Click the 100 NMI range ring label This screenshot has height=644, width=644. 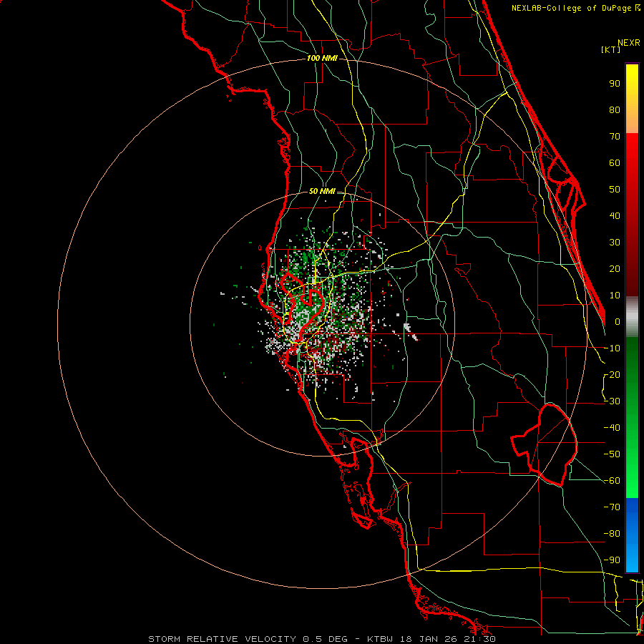pyautogui.click(x=322, y=58)
